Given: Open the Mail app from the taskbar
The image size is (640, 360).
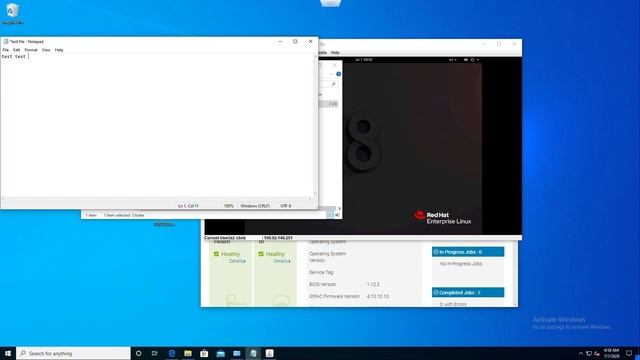Looking at the screenshot, I should pyautogui.click(x=220, y=353).
